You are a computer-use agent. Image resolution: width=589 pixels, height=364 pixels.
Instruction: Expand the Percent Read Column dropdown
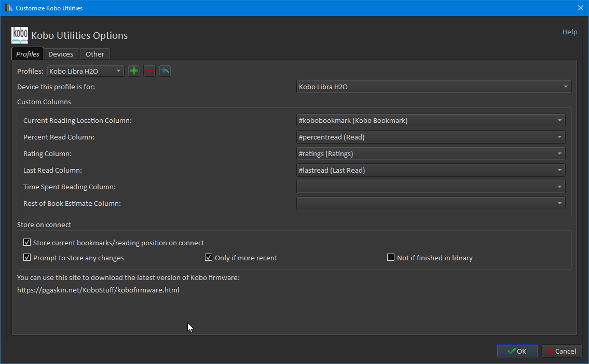click(x=431, y=137)
